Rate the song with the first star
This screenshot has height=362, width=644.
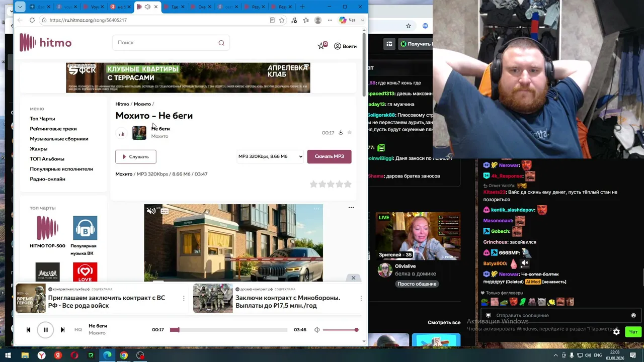pos(313,184)
